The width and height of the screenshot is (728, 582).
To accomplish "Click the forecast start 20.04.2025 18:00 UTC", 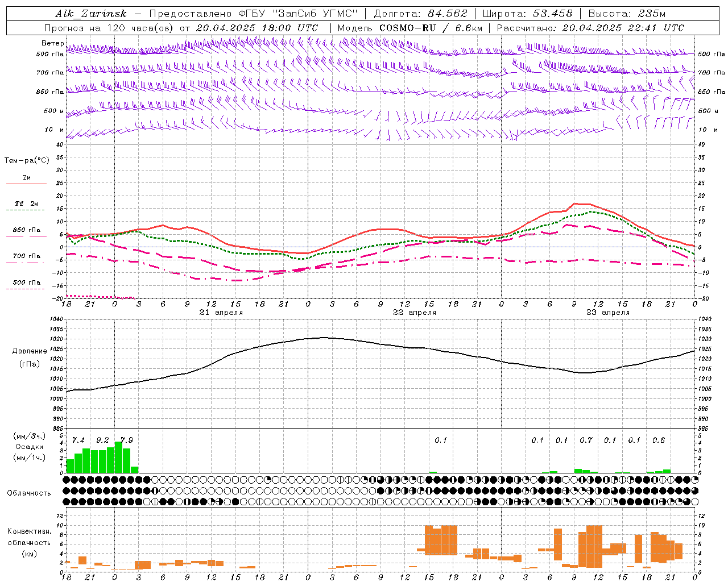I will point(257,28).
